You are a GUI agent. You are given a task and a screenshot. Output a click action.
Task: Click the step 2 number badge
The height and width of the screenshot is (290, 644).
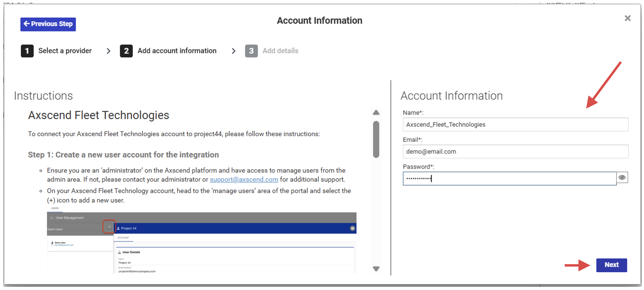(x=126, y=51)
